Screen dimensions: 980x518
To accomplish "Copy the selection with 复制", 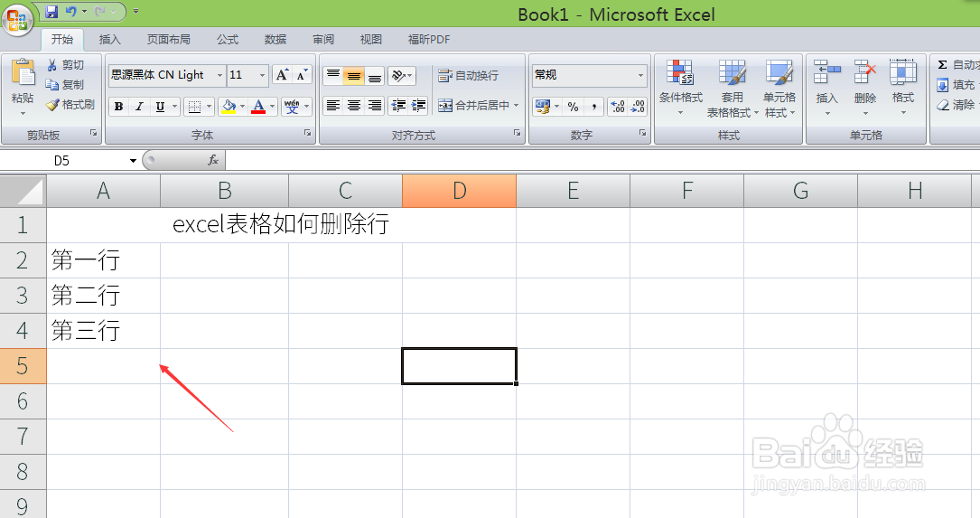I will [65, 84].
